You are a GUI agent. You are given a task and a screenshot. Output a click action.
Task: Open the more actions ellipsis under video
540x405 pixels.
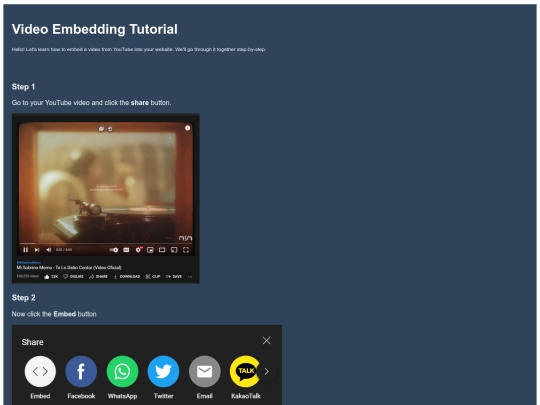click(x=190, y=277)
